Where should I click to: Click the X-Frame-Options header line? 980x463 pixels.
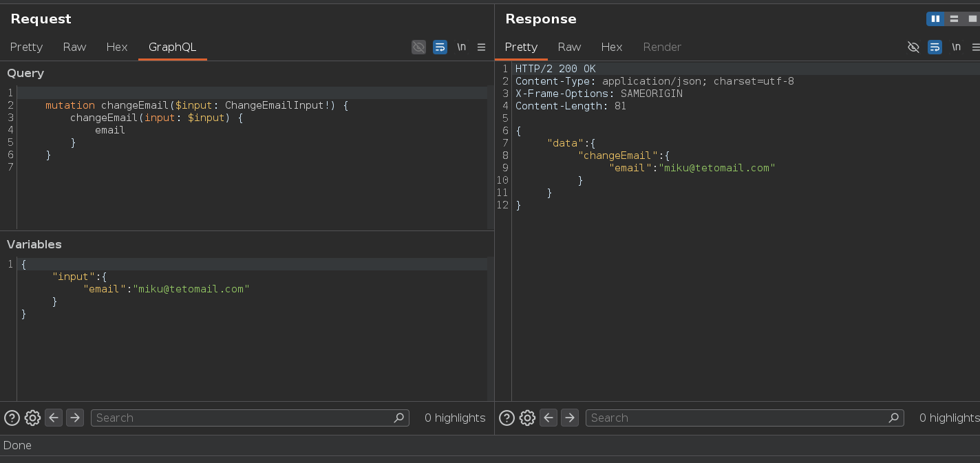599,94
